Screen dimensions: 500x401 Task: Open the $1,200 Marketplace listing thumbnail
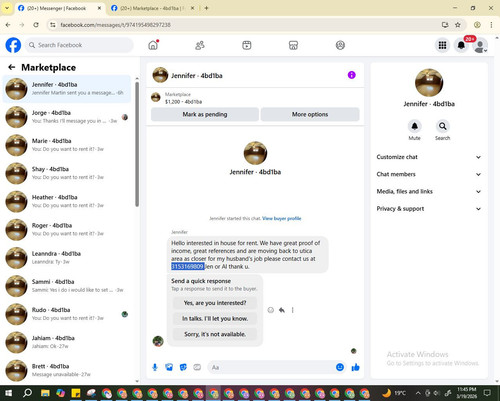point(156,98)
